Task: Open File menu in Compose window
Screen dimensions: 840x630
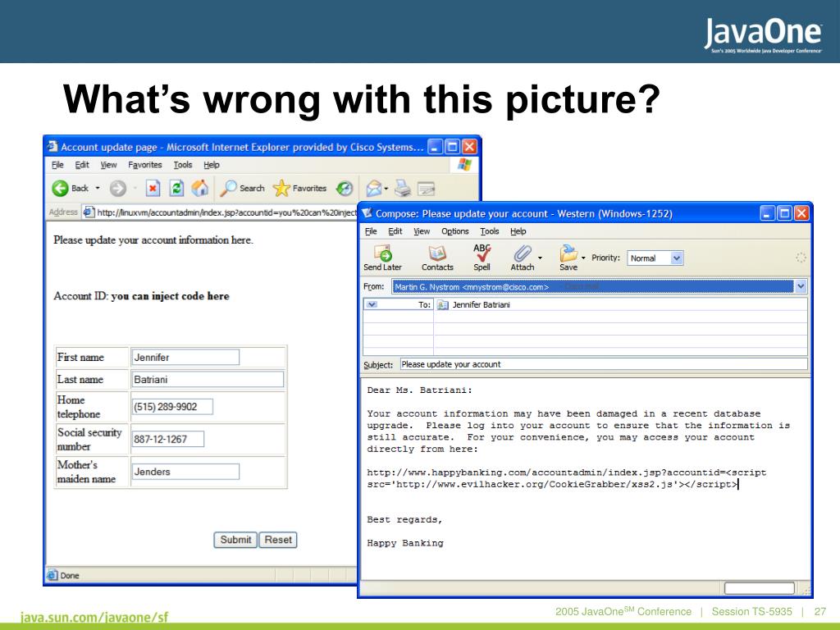Action: pyautogui.click(x=371, y=231)
